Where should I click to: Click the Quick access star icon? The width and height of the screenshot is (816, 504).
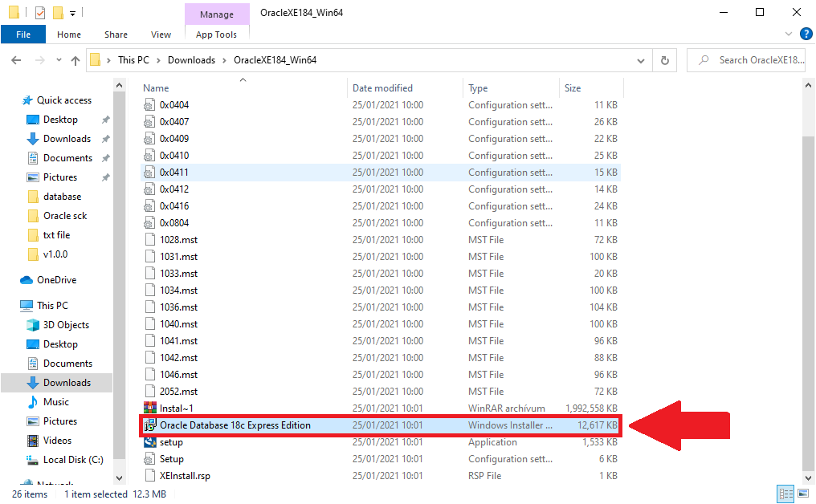click(x=27, y=100)
